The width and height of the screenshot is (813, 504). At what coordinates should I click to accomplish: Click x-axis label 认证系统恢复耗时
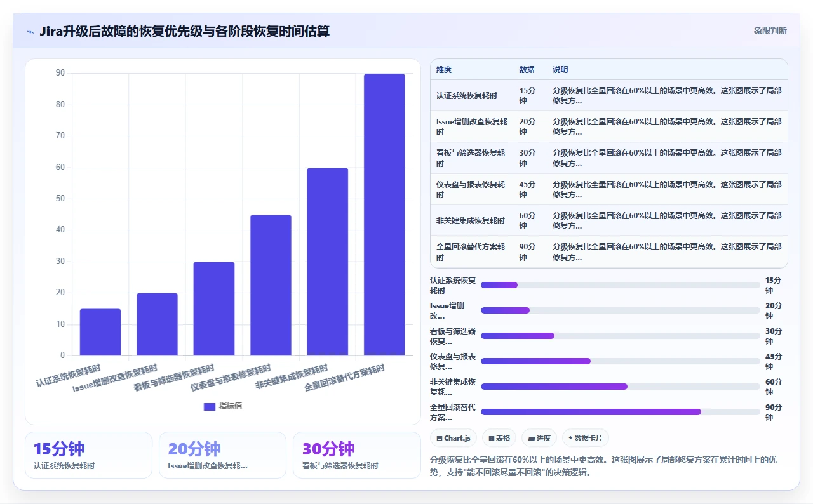coord(68,375)
